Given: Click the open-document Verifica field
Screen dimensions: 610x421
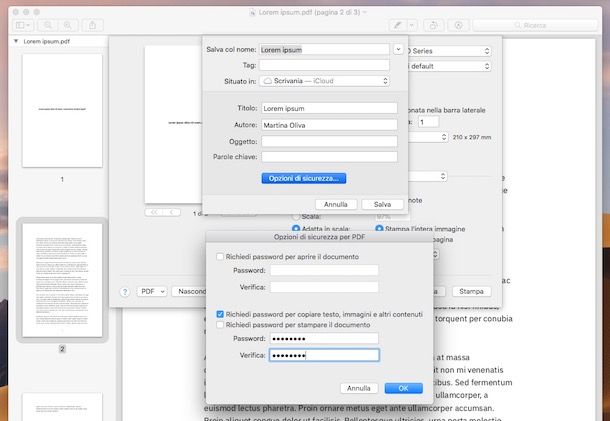Looking at the screenshot, I should [324, 287].
